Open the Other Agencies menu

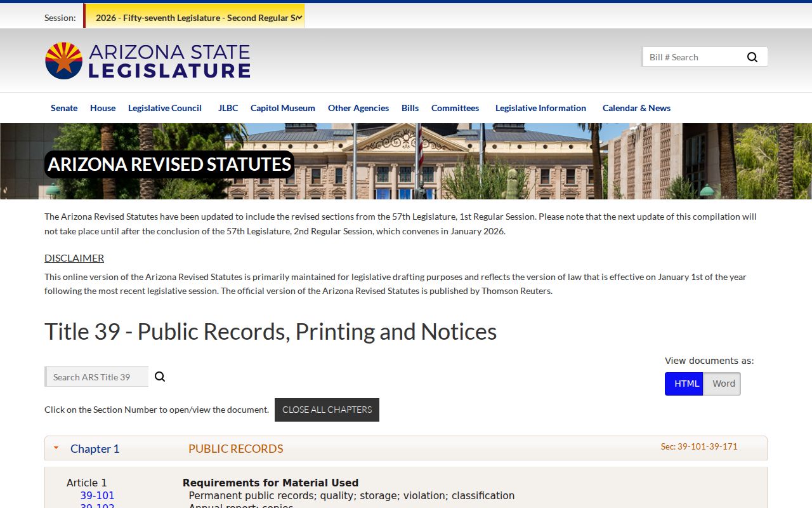358,108
